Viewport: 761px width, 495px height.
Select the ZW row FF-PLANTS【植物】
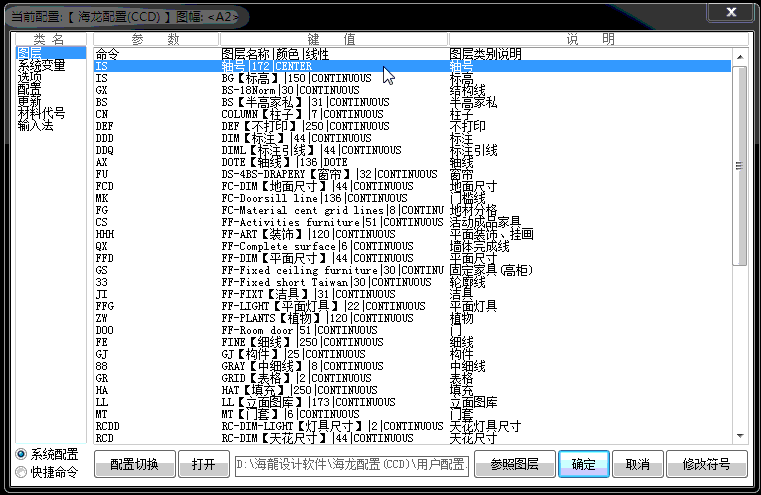pyautogui.click(x=413, y=318)
